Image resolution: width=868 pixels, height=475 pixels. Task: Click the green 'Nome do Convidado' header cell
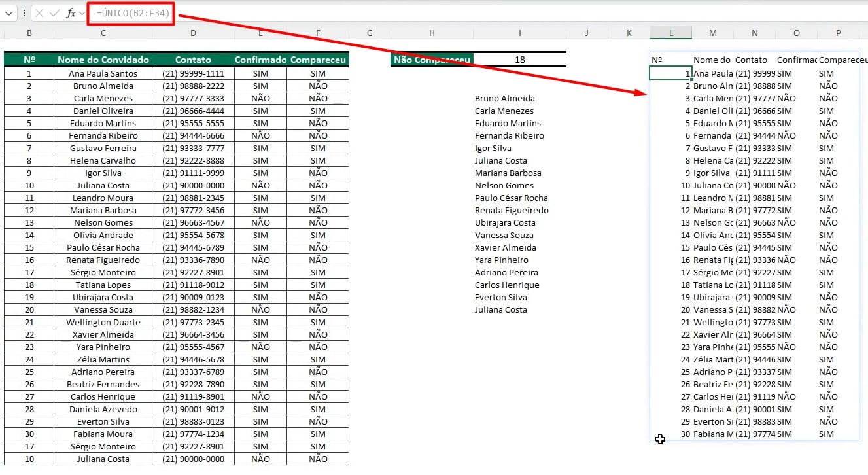tap(103, 60)
